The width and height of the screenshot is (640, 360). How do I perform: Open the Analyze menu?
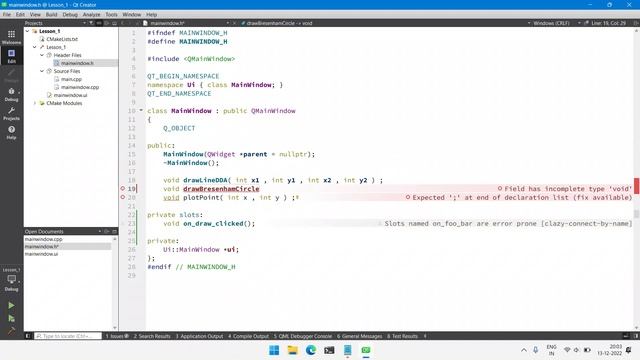[91, 14]
